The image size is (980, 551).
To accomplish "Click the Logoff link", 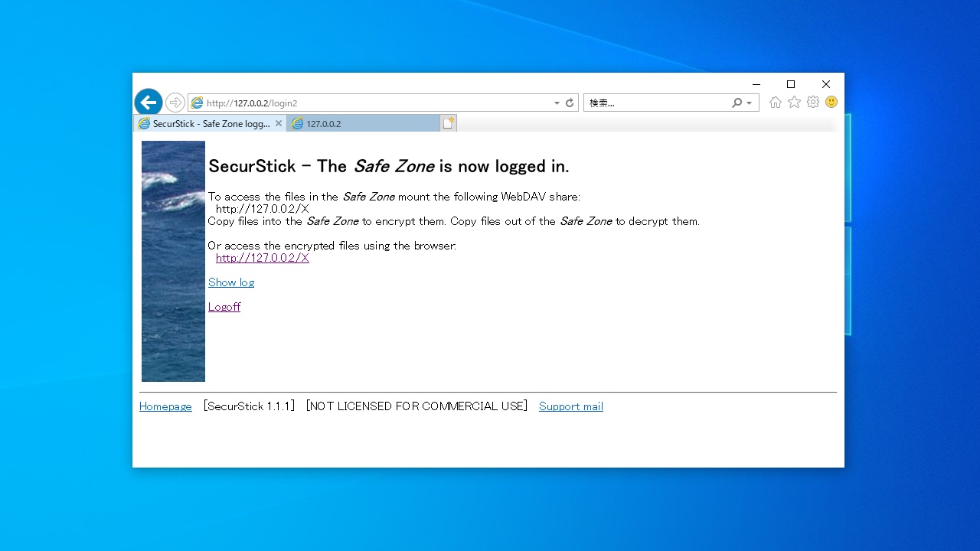I will pyautogui.click(x=224, y=307).
